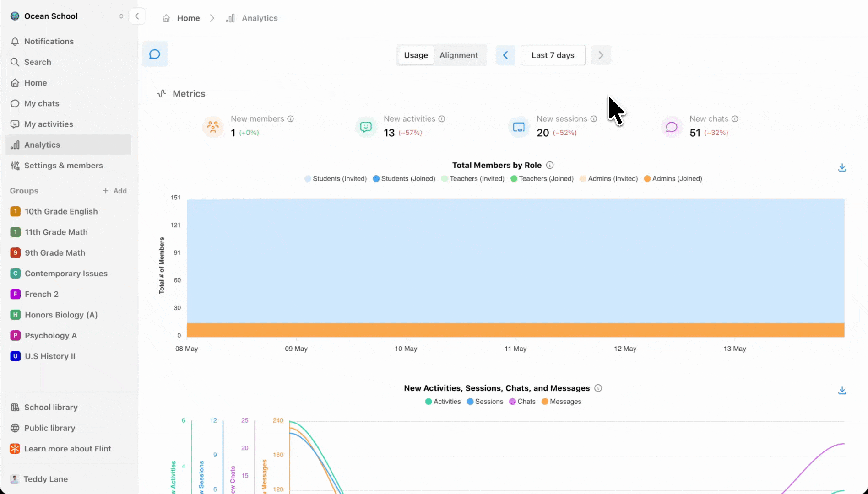The height and width of the screenshot is (494, 868).
Task: Toggle Sessions legend in lower chart
Action: tap(485, 402)
